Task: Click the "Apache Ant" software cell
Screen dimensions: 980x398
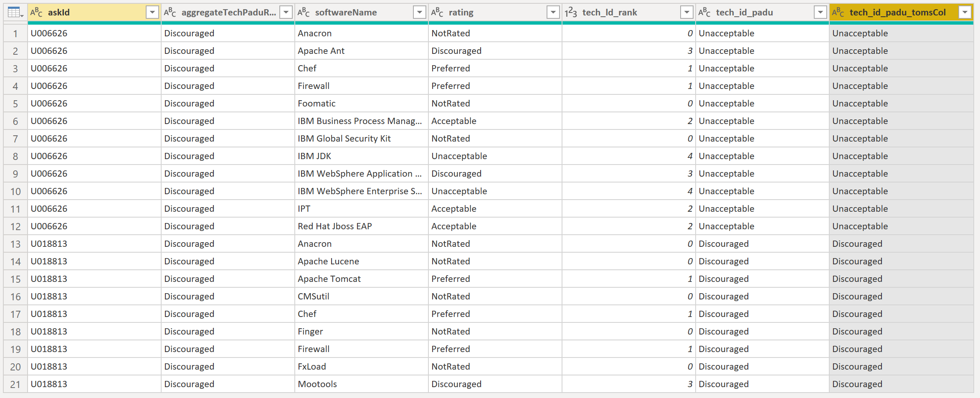Action: (361, 51)
